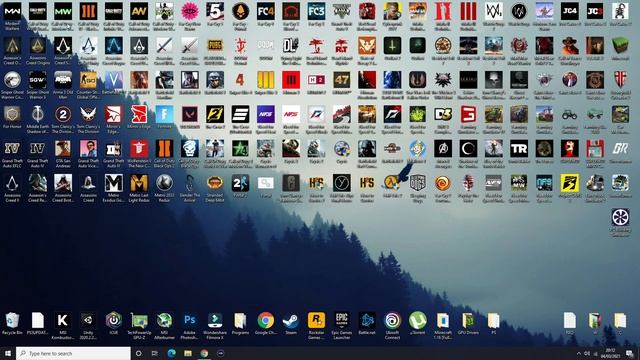Open the For Honor shortcut

coord(12,115)
